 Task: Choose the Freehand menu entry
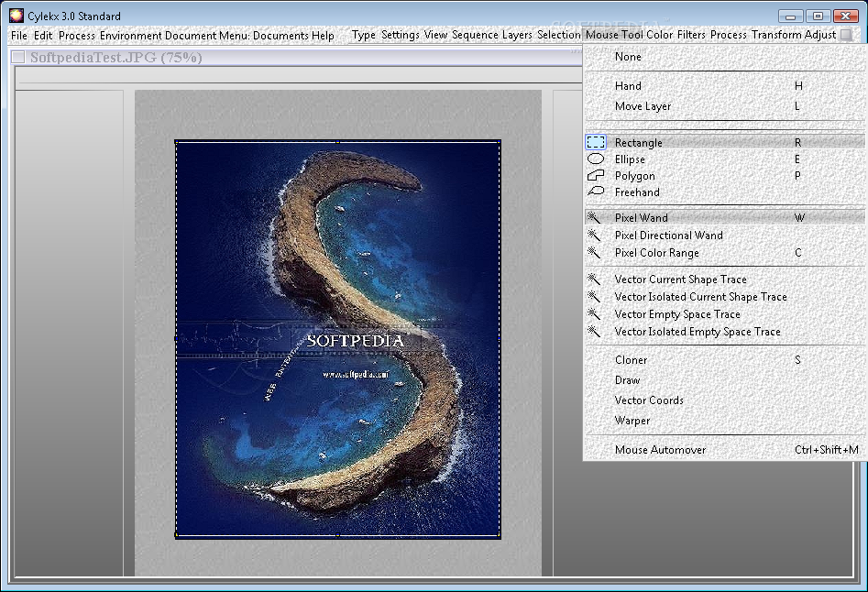click(x=724, y=192)
